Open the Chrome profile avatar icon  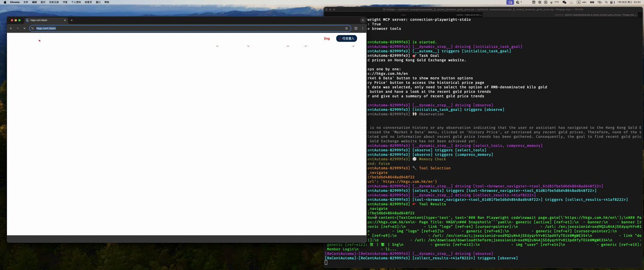tap(356, 28)
